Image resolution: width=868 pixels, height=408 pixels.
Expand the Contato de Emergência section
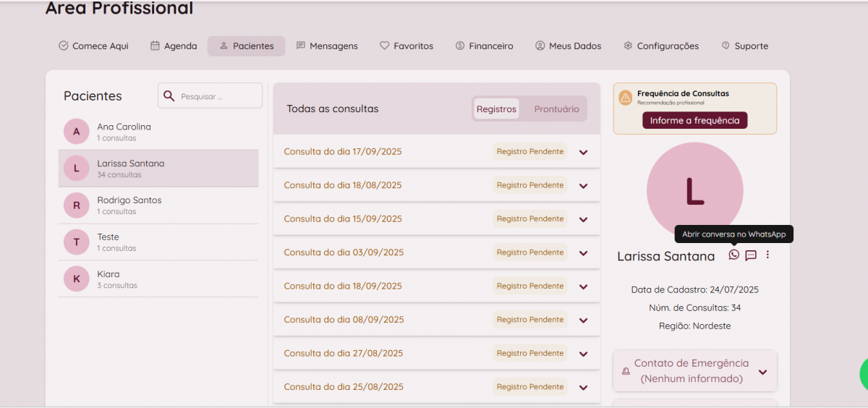coord(762,372)
